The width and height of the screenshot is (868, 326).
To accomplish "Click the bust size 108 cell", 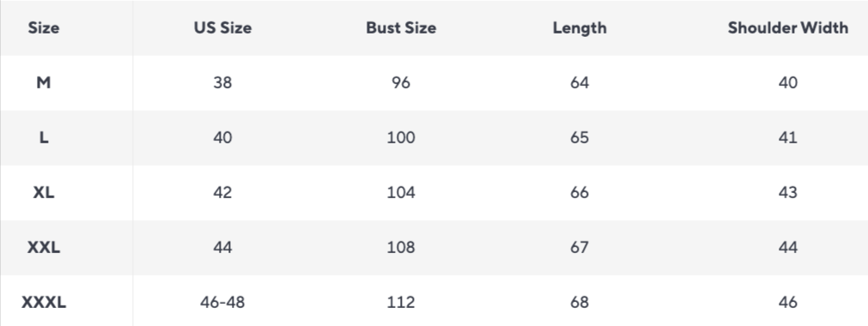I will tap(401, 247).
